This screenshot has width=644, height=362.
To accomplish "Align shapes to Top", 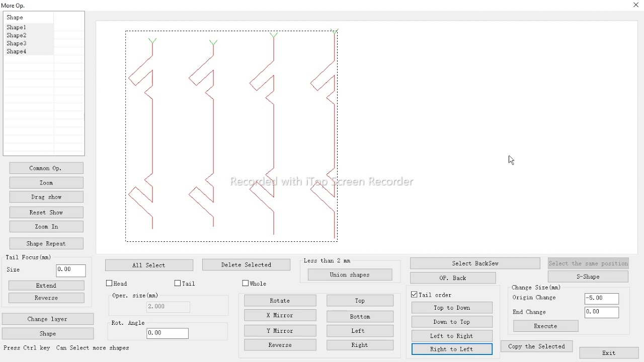I will (360, 301).
